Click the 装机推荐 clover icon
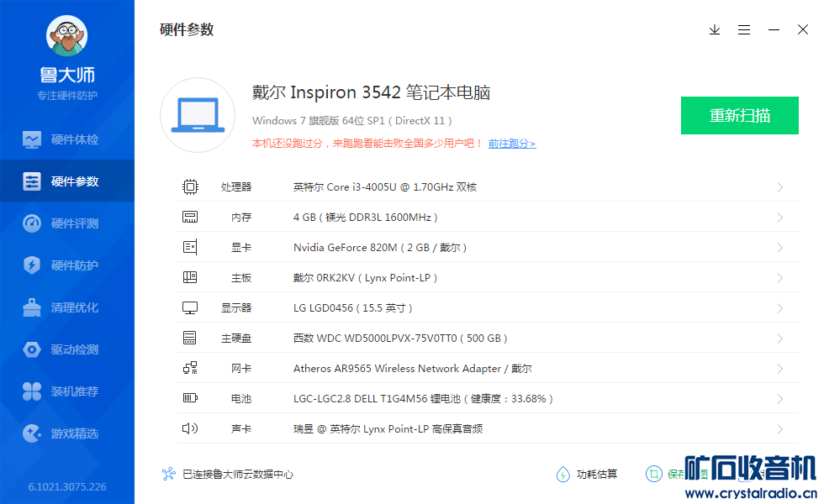The image size is (824, 504). [32, 391]
